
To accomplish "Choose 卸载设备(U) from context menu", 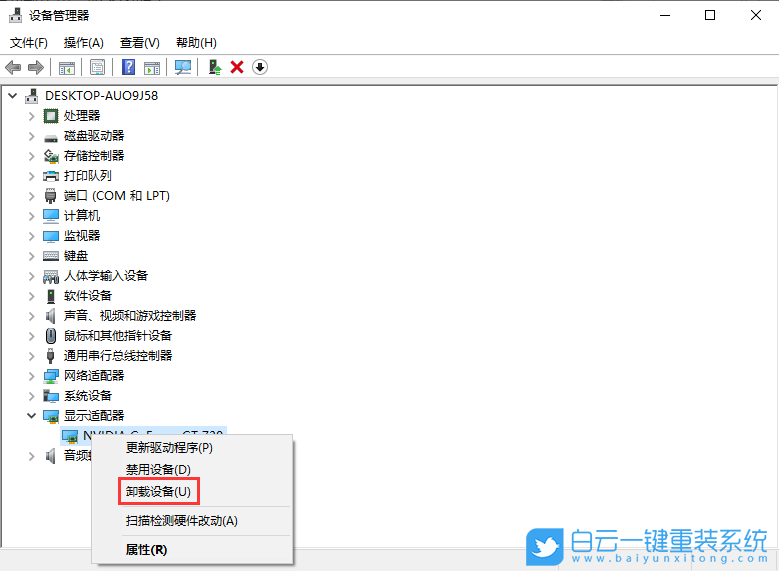I will [192, 491].
